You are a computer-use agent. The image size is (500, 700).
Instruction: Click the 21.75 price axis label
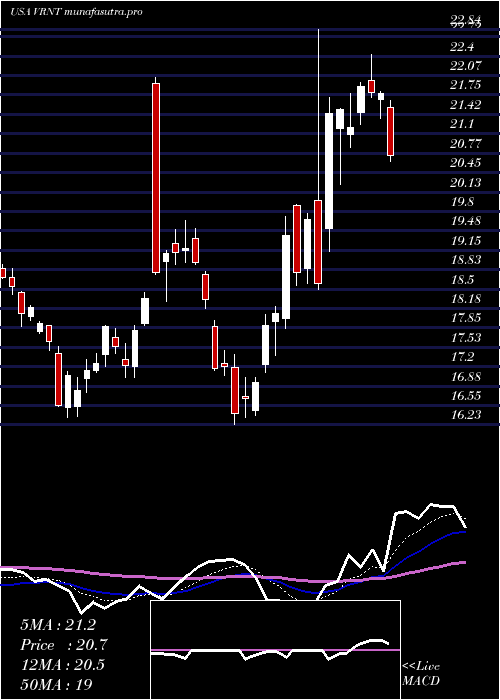tap(465, 86)
